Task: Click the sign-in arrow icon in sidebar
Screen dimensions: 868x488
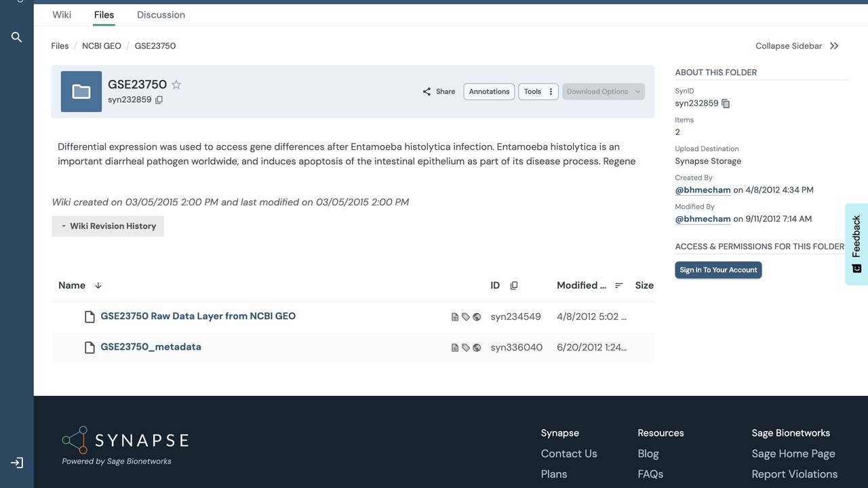Action: click(17, 463)
